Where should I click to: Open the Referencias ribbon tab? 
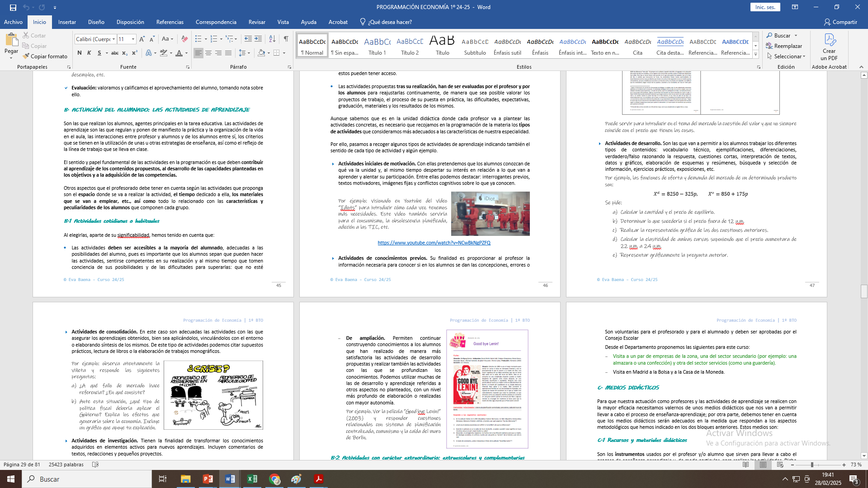click(170, 22)
